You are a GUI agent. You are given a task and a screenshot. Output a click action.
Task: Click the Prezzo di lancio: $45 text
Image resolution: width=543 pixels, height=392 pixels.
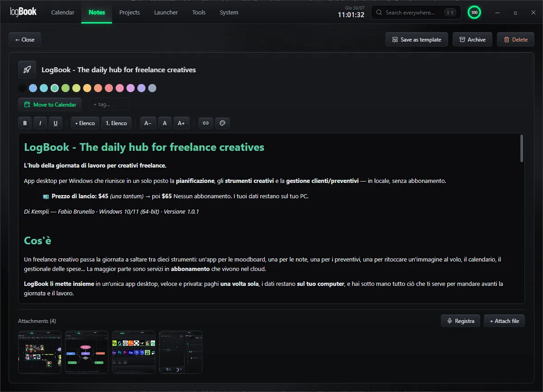tap(79, 196)
